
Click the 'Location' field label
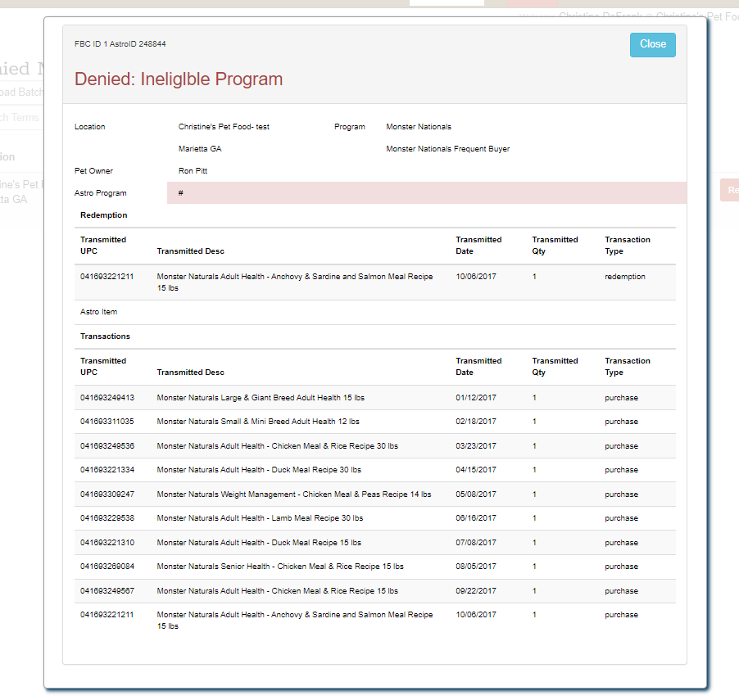89,127
